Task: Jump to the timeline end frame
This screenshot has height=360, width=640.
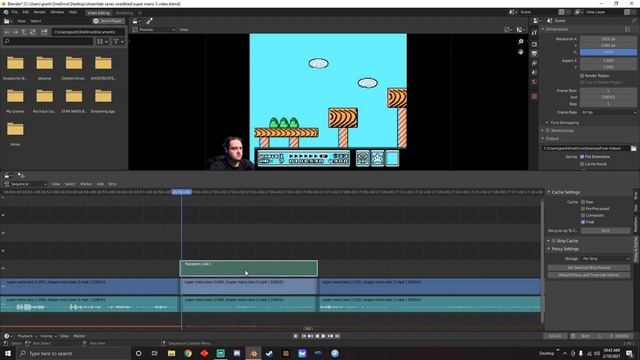Action: tap(337, 336)
